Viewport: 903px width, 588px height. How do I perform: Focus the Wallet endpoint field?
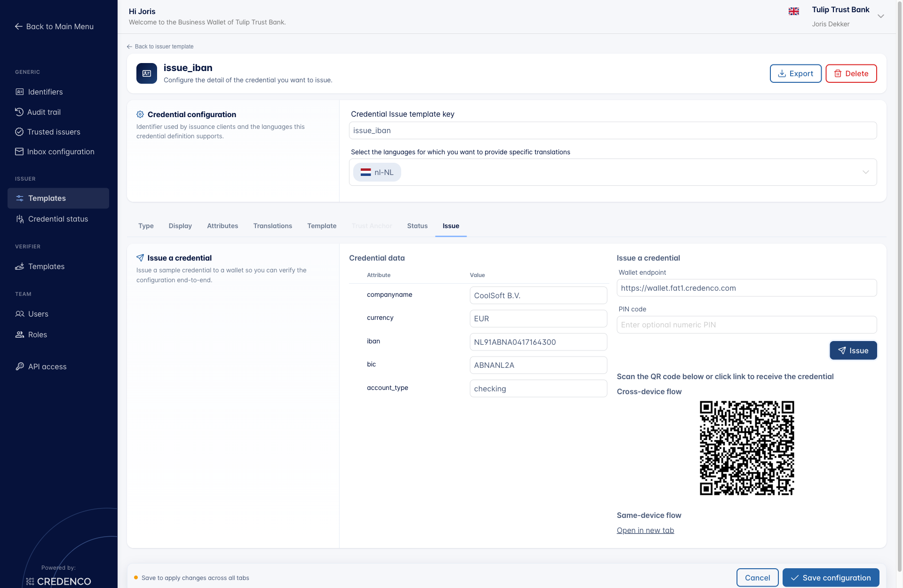coord(746,288)
